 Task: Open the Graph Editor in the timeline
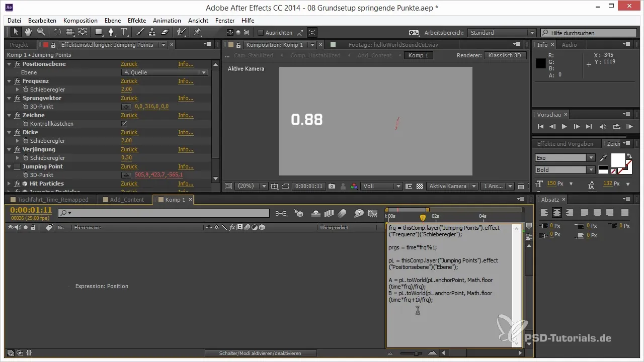coord(372,213)
